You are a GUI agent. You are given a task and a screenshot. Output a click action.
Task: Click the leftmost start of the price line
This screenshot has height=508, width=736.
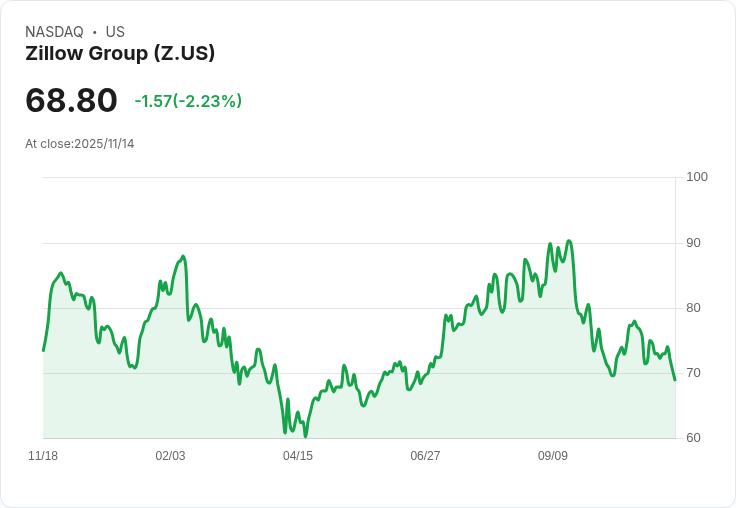click(x=43, y=350)
